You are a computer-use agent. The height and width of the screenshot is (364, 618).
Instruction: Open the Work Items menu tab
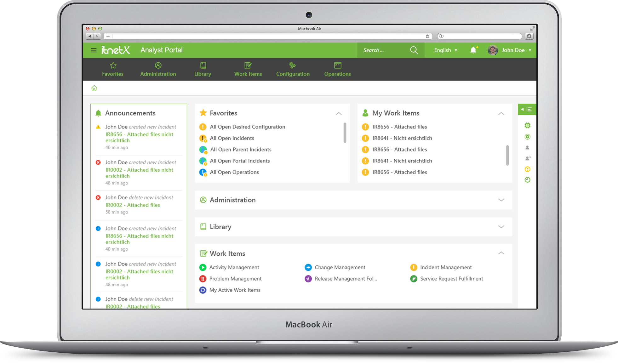coord(248,69)
